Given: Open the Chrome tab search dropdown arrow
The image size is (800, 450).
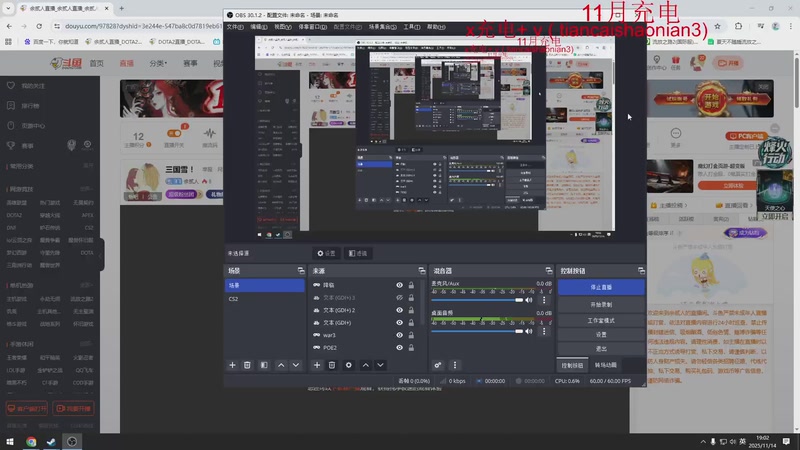Looking at the screenshot, I should pyautogui.click(x=8, y=9).
